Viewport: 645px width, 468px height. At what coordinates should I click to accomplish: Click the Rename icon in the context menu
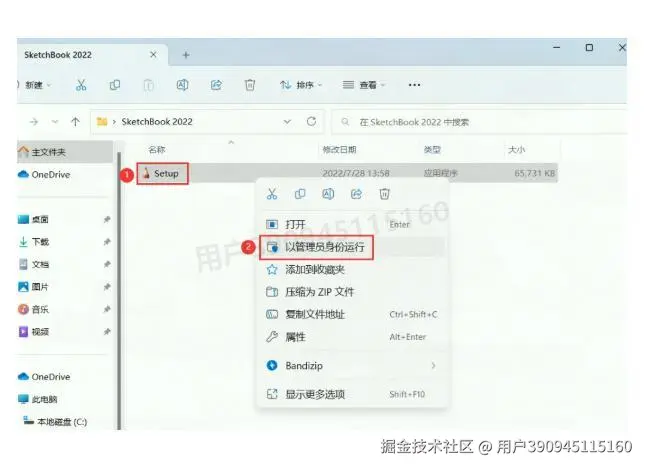(328, 194)
